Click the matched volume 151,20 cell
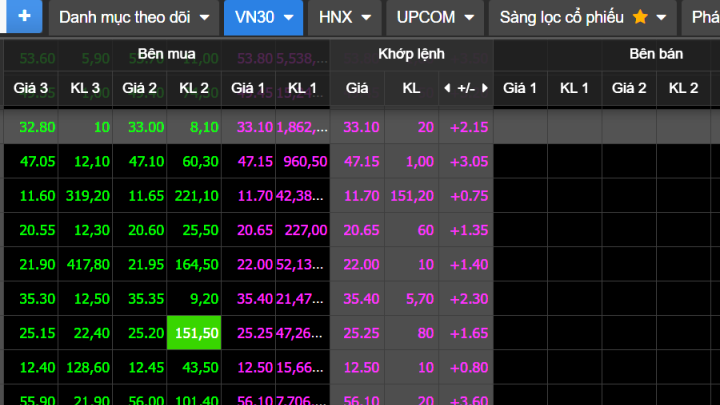This screenshot has height=405, width=720. 411,196
